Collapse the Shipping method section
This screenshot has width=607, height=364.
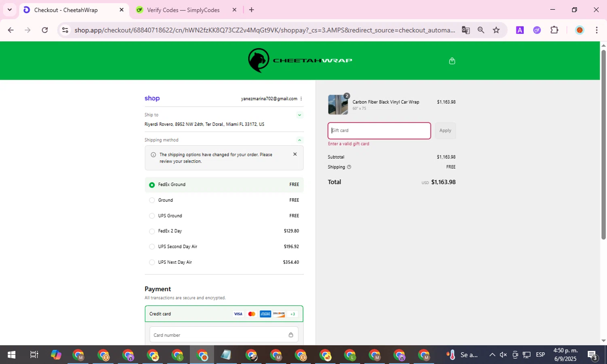[x=299, y=140]
